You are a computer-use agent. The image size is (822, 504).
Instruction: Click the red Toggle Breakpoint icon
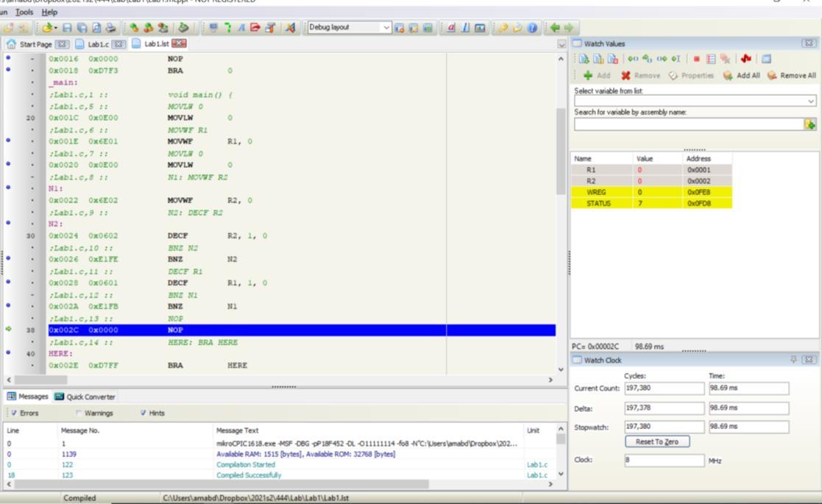click(x=697, y=59)
